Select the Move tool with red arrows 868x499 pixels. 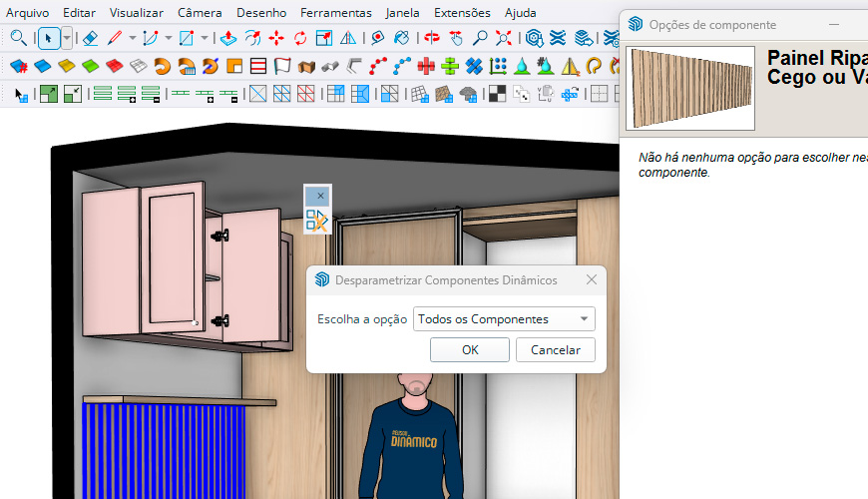276,39
